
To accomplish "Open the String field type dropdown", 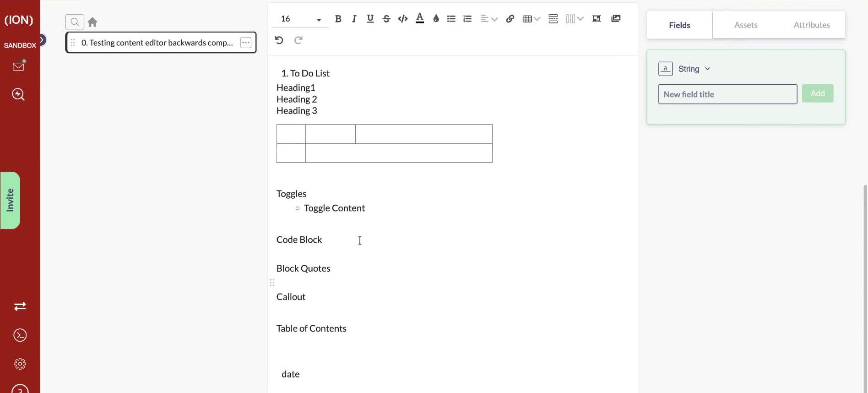I will point(685,69).
